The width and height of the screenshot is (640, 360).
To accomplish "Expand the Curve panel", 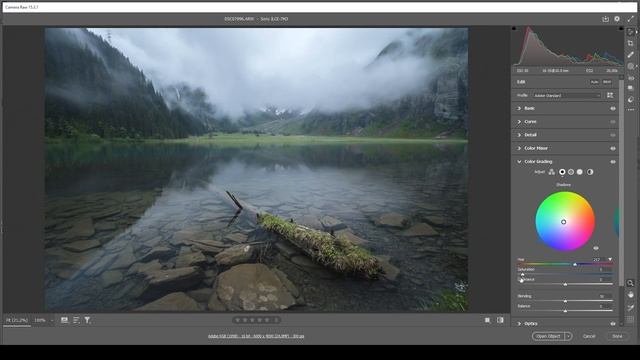I will tap(519, 122).
